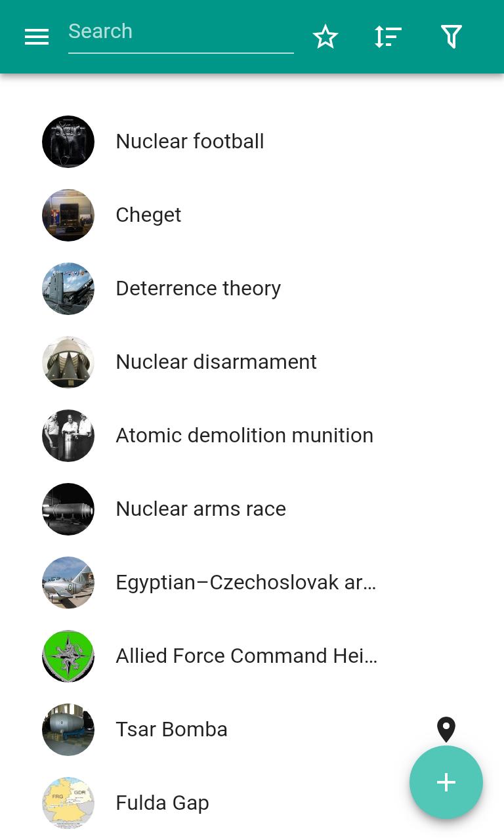
Task: Open the sort order options
Action: coord(388,37)
